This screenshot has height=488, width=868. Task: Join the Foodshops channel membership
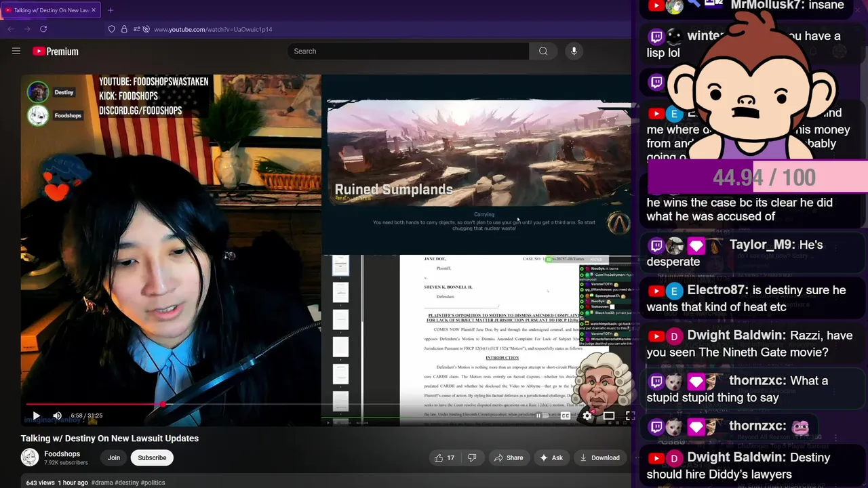point(114,457)
